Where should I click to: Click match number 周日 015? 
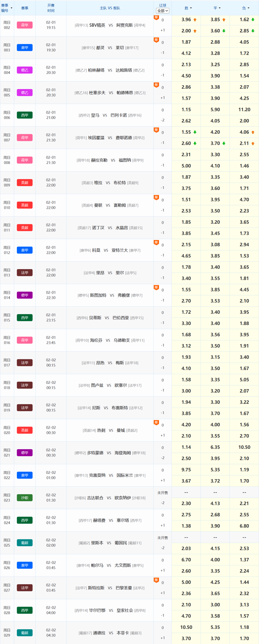click(x=7, y=318)
